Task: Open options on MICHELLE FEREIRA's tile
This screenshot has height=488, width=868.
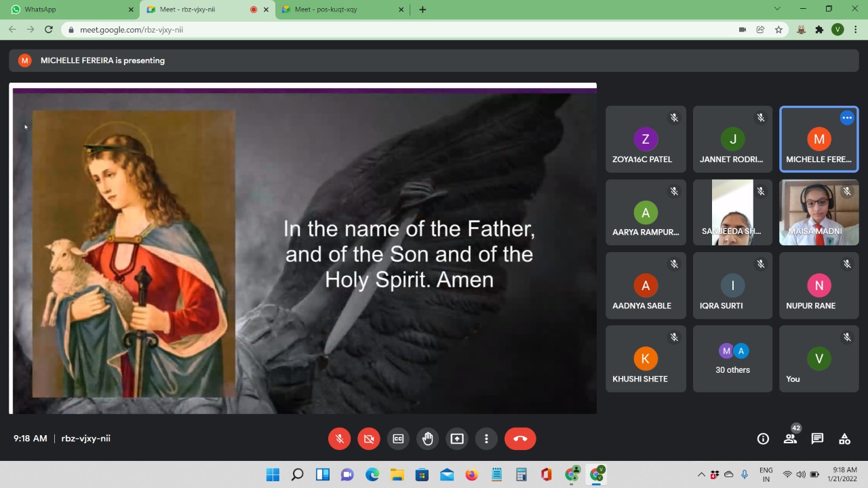Action: (847, 118)
